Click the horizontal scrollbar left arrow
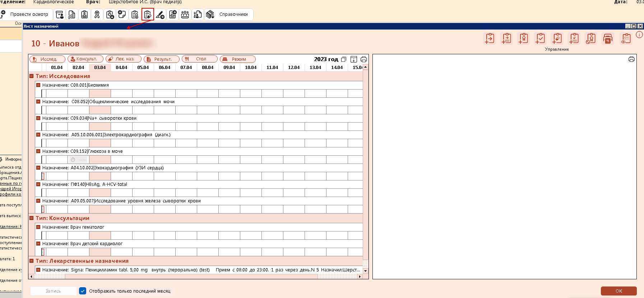 pyautogui.click(x=31, y=276)
